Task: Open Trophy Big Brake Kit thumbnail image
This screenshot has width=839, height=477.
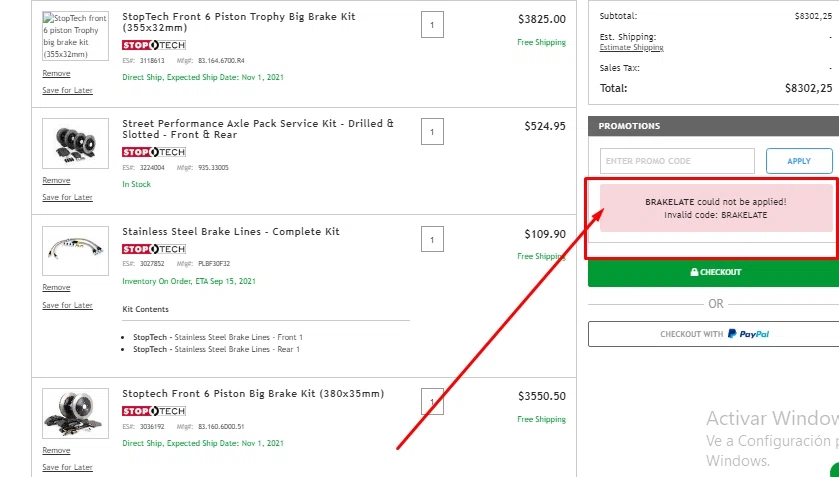Action: coord(75,36)
